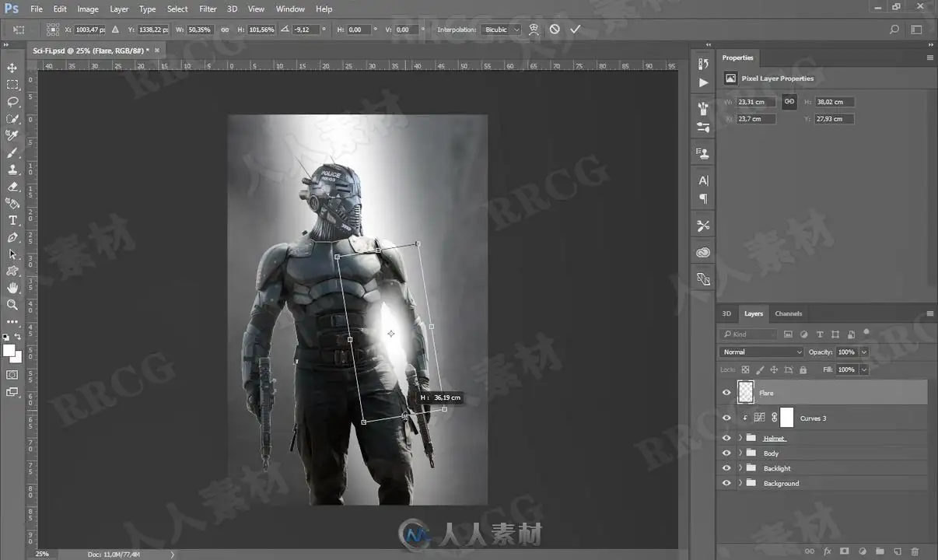The height and width of the screenshot is (560, 938).
Task: Hide the Flare layer
Action: (726, 393)
